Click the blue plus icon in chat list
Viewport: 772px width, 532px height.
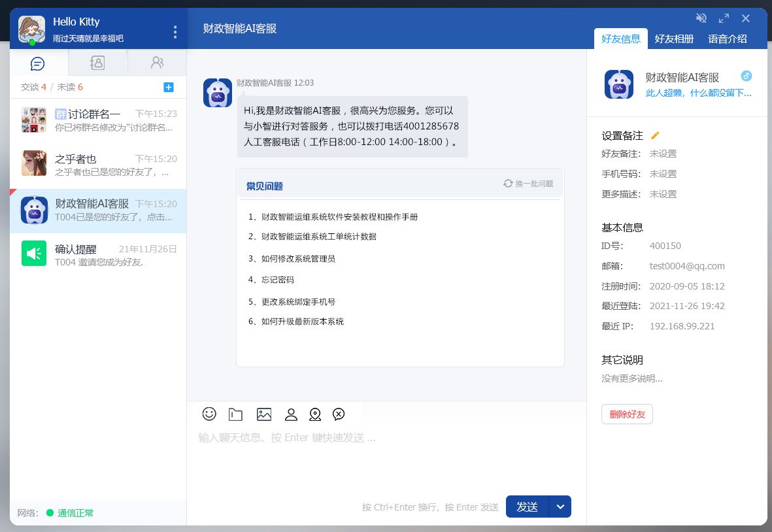[168, 88]
